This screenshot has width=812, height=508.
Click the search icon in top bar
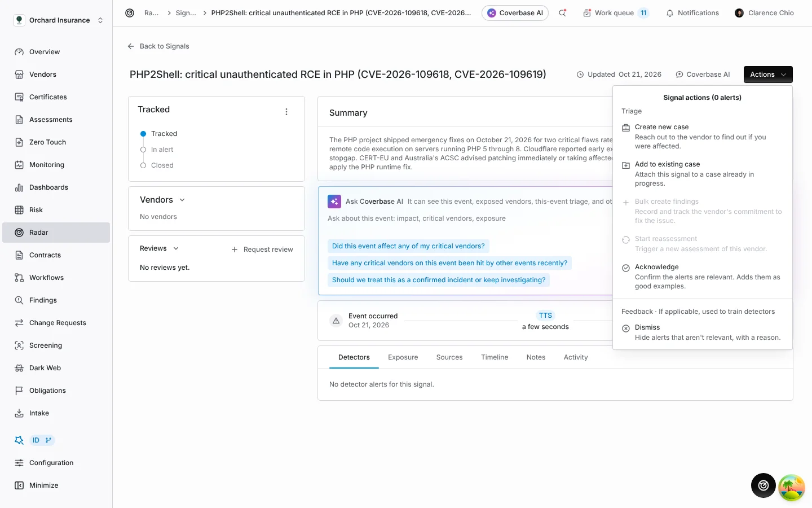point(562,13)
